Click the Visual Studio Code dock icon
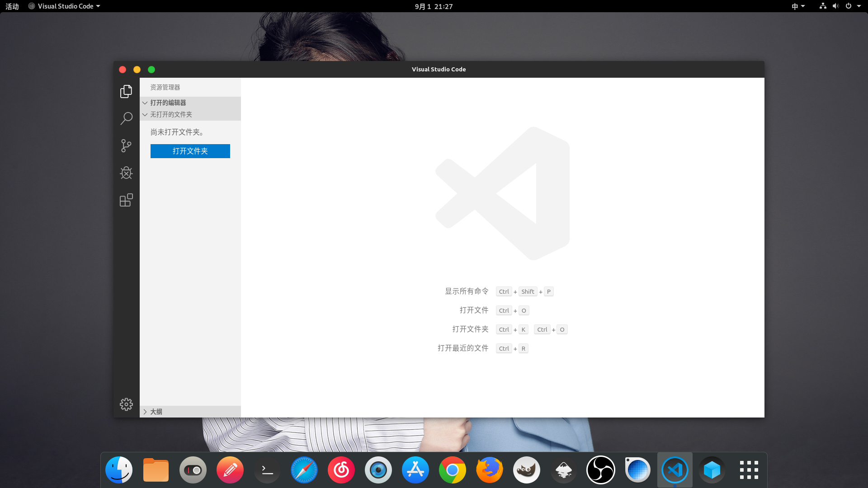The height and width of the screenshot is (488, 868). click(x=675, y=470)
